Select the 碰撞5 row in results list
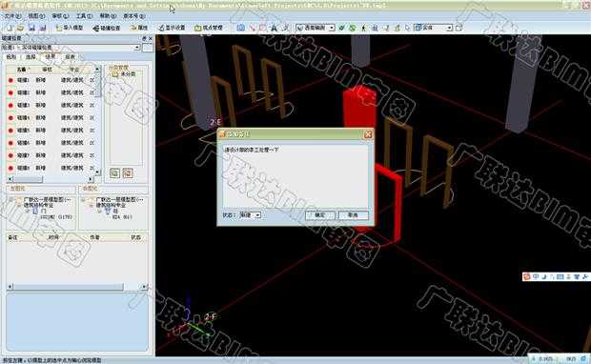 (x=51, y=131)
